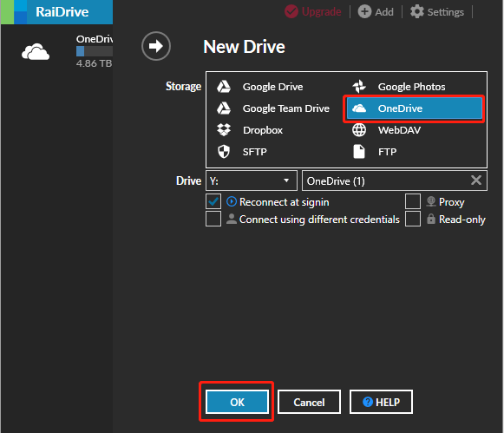Click the Settings text label

(x=446, y=12)
